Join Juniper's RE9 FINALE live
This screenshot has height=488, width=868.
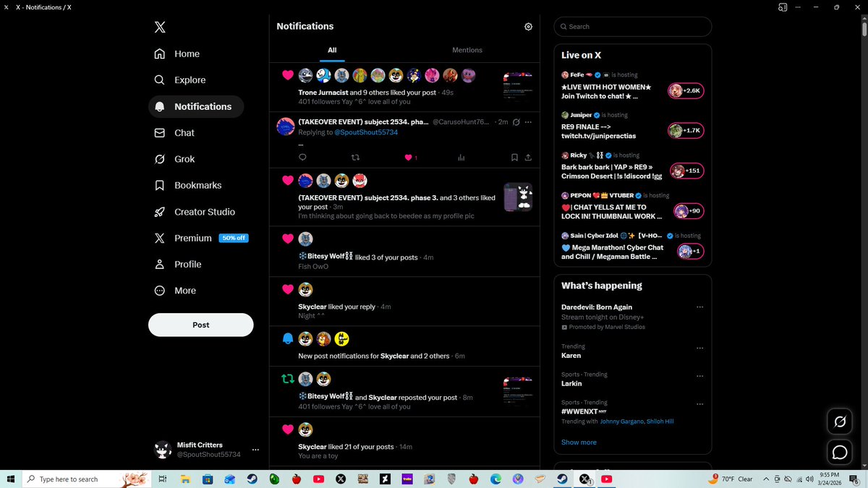click(x=685, y=131)
